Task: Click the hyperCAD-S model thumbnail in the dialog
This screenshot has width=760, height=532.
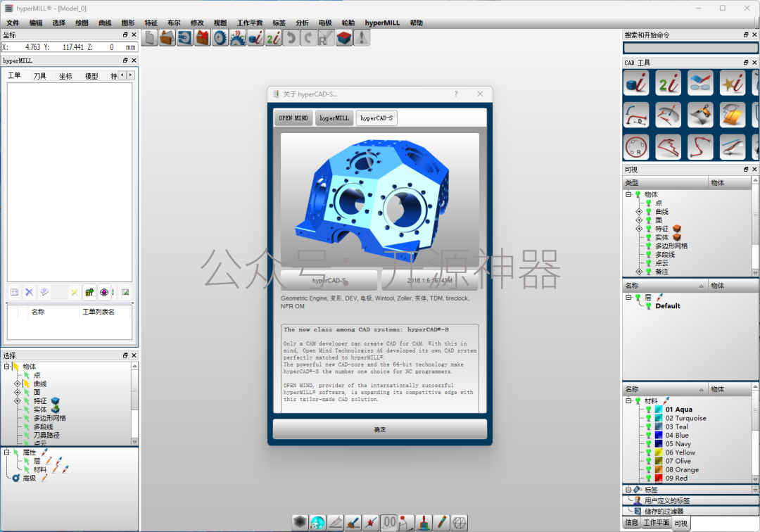Action: click(x=380, y=201)
